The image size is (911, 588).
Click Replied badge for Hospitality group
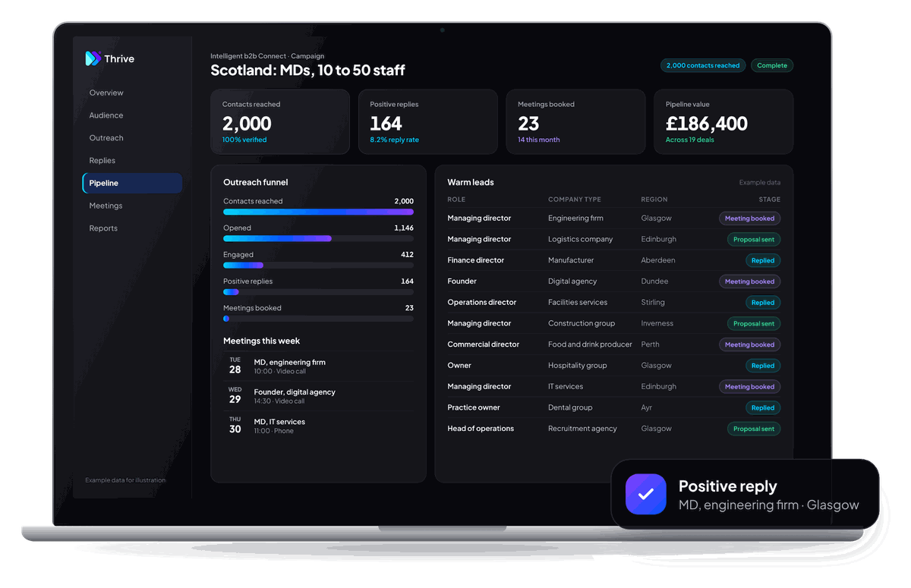pyautogui.click(x=763, y=366)
